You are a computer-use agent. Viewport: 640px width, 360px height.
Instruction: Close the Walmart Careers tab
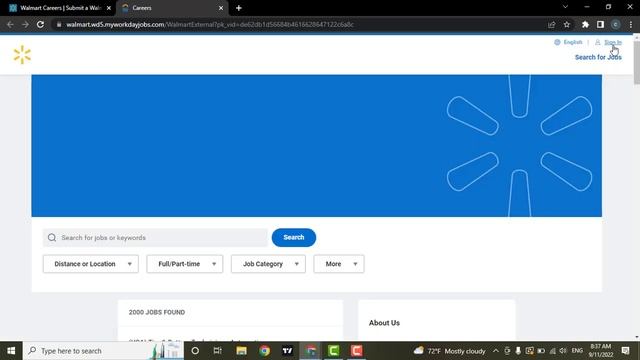[109, 8]
